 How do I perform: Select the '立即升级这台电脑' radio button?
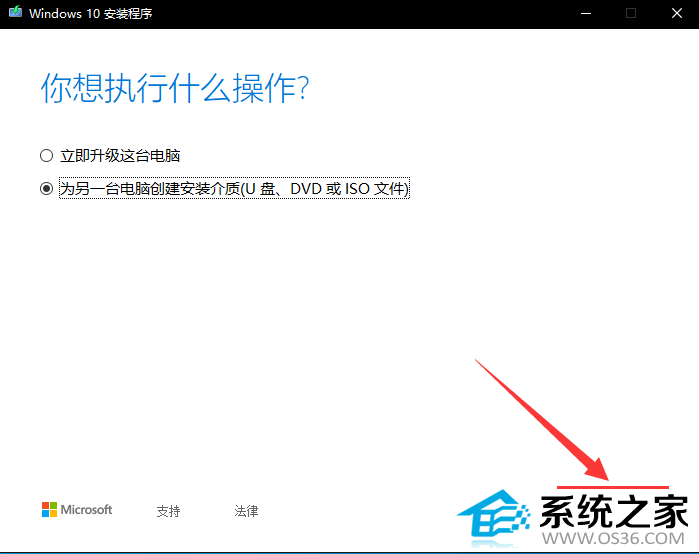[x=46, y=156]
